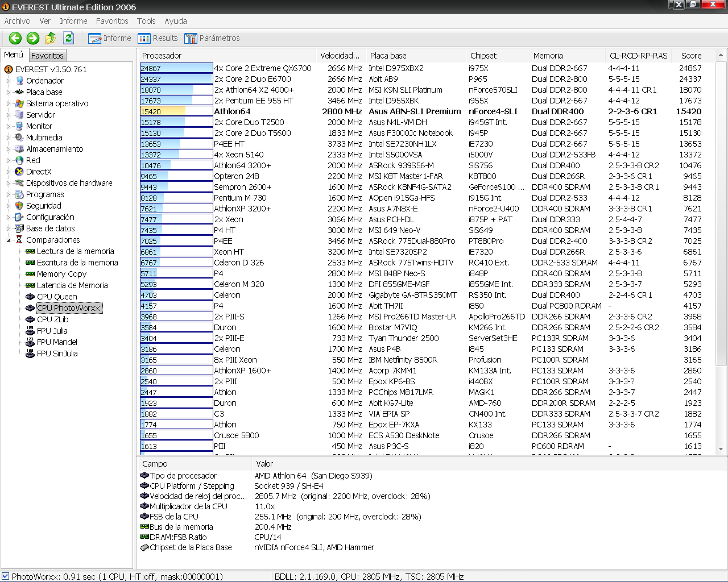Open Parámetros toolbar button
This screenshot has width=728, height=582.
click(212, 38)
